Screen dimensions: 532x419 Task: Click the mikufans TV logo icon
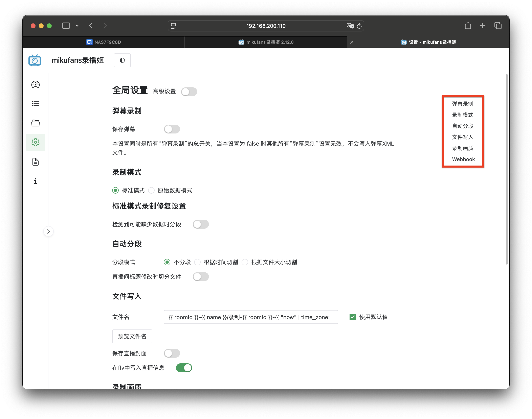(x=35, y=60)
